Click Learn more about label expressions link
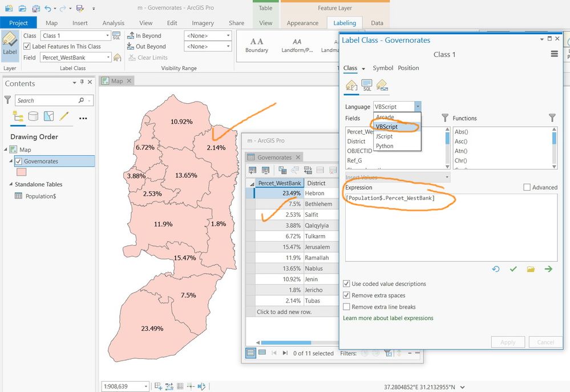The height and width of the screenshot is (392, 570). pyautogui.click(x=388, y=318)
